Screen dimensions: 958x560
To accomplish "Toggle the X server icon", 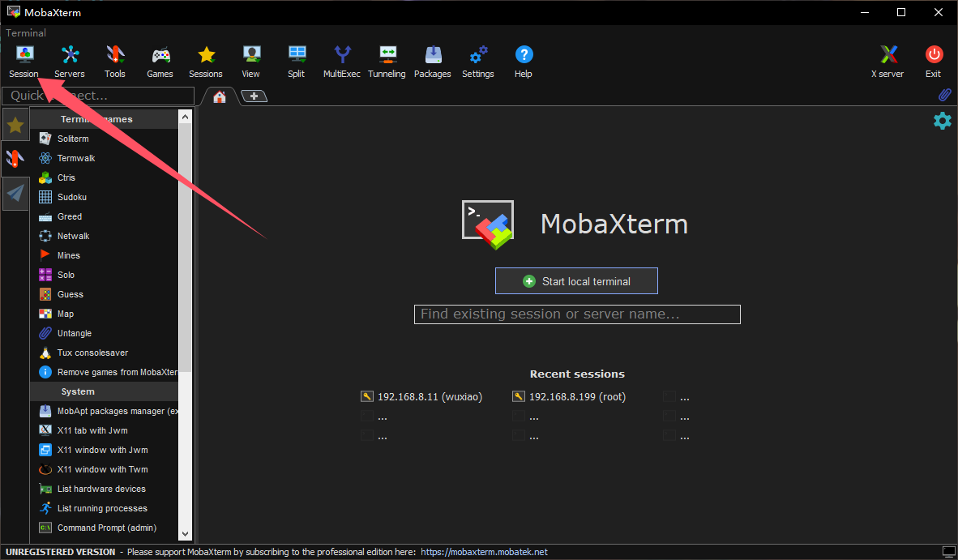I will [887, 62].
